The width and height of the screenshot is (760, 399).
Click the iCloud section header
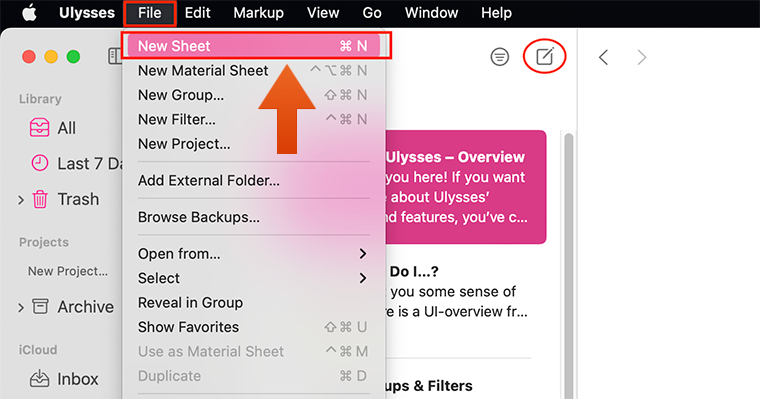click(38, 350)
